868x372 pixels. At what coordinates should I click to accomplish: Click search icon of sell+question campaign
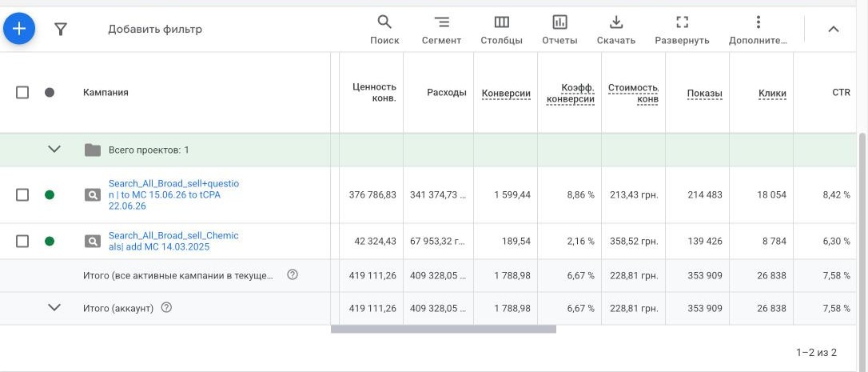(x=93, y=195)
